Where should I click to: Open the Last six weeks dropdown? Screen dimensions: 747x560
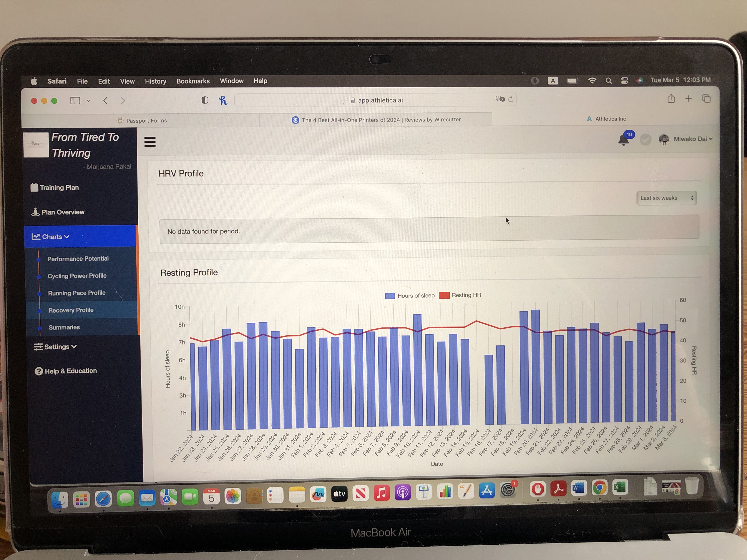pos(666,198)
